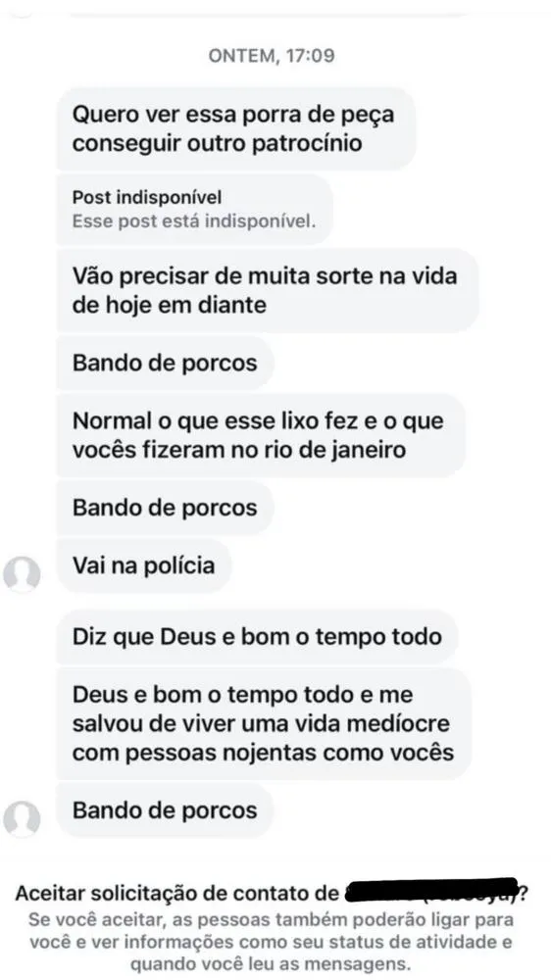This screenshot has width=551, height=980.
Task: Select message 'Quero ver essa porra de peça'
Action: click(x=236, y=128)
